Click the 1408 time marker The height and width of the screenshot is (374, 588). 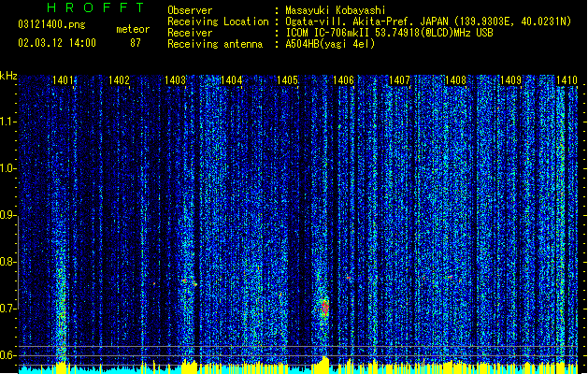point(455,79)
